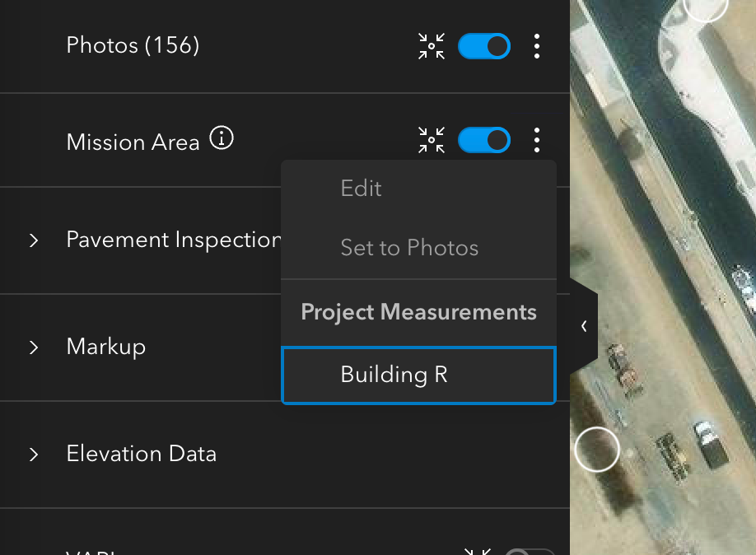The image size is (756, 555).
Task: Zoom to the Mission Area extent
Action: [432, 140]
